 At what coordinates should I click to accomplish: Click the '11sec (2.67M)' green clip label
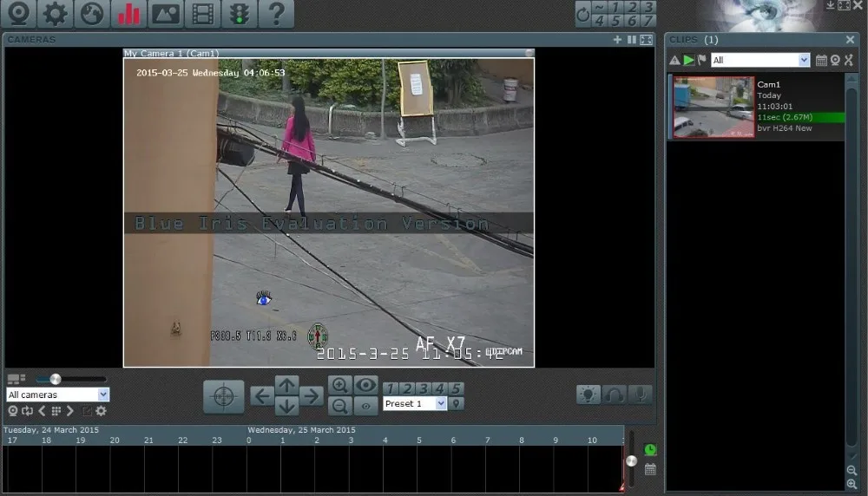[x=785, y=117]
